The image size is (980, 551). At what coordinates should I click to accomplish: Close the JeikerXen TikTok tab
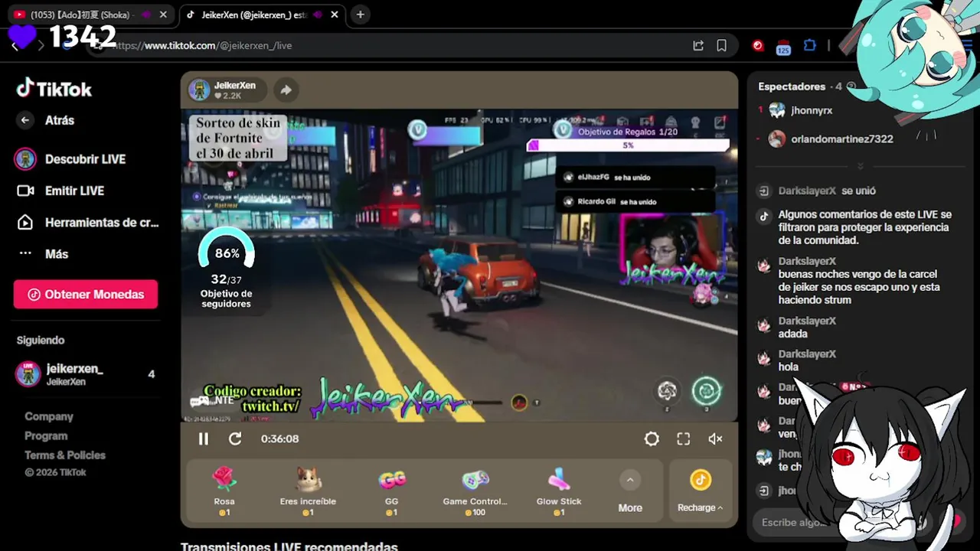point(335,15)
